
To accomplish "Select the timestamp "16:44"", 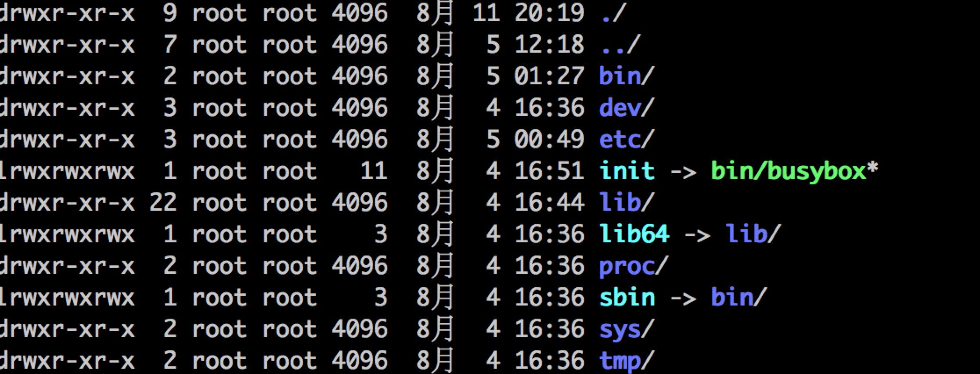I will [x=549, y=202].
